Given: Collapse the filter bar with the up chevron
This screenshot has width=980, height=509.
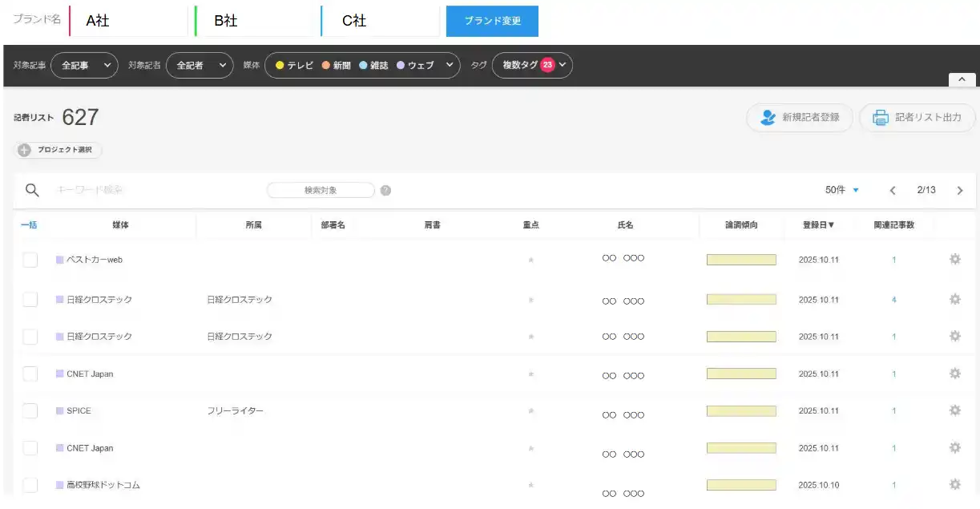Looking at the screenshot, I should point(962,79).
